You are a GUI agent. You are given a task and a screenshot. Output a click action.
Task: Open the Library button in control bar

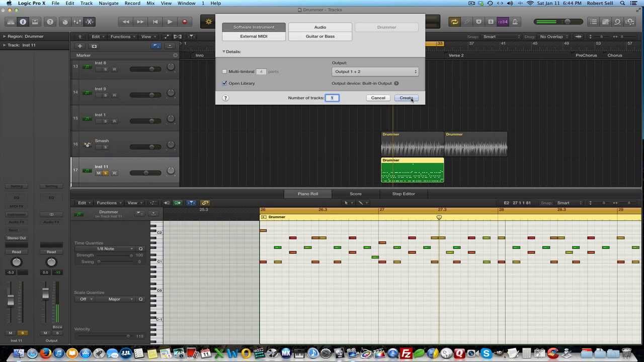pyautogui.click(x=10, y=22)
